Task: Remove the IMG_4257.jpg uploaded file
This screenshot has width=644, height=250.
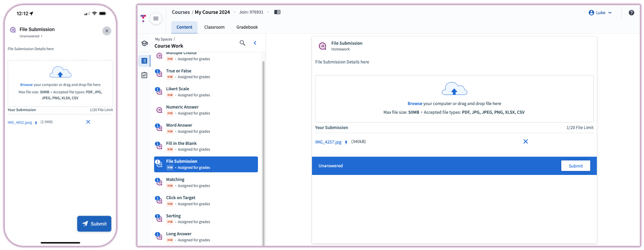Action: [525, 141]
